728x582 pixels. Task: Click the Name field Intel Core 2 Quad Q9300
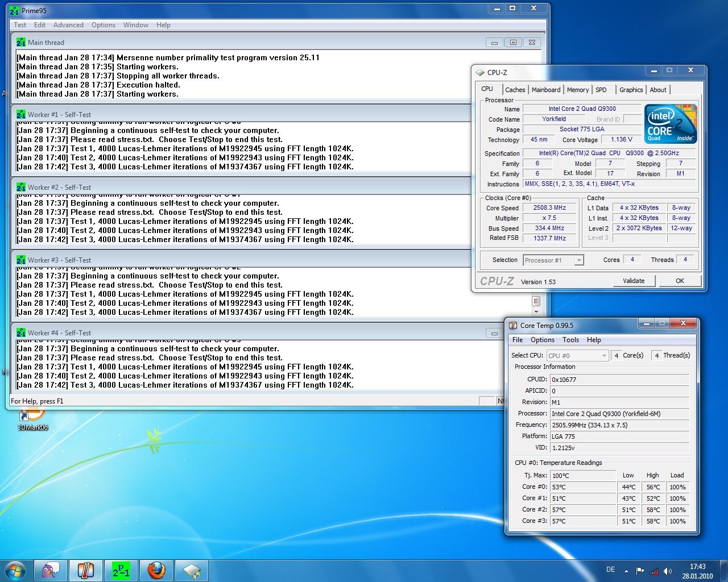pos(582,109)
